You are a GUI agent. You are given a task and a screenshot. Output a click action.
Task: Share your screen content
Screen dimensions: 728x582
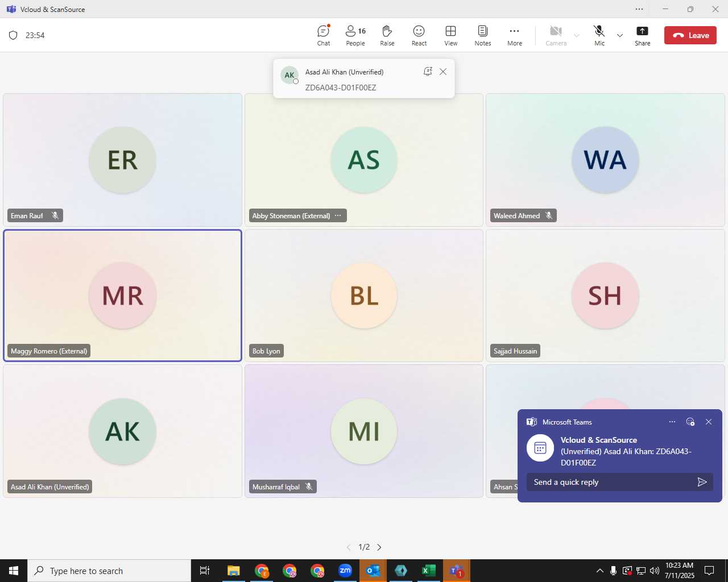643,35
